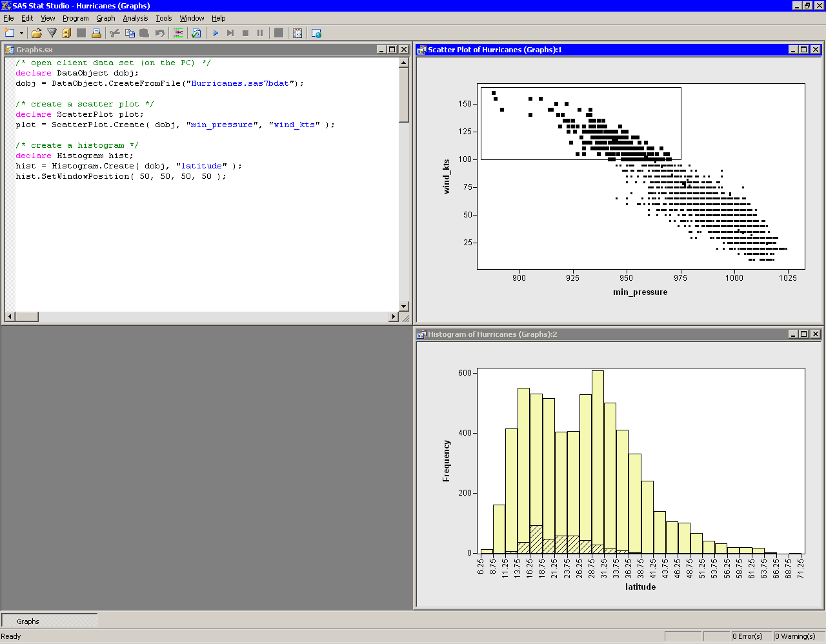Click the "wind_kts" string in the code
The height and width of the screenshot is (644, 826).
coord(294,125)
